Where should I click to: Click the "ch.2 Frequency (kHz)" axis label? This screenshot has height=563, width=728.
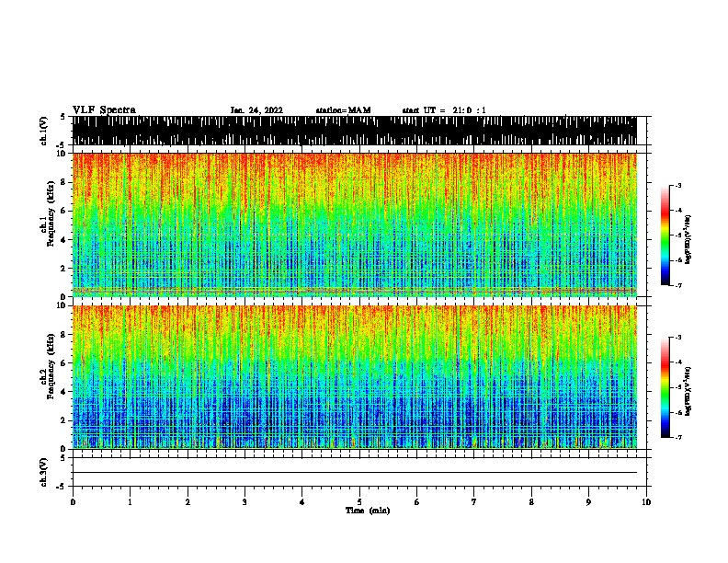tap(47, 366)
